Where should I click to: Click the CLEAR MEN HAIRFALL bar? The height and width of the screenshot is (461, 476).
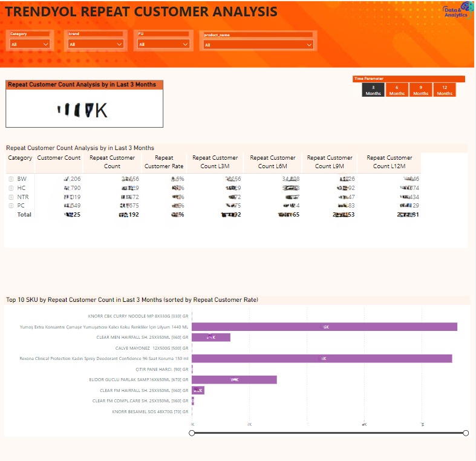pos(211,338)
